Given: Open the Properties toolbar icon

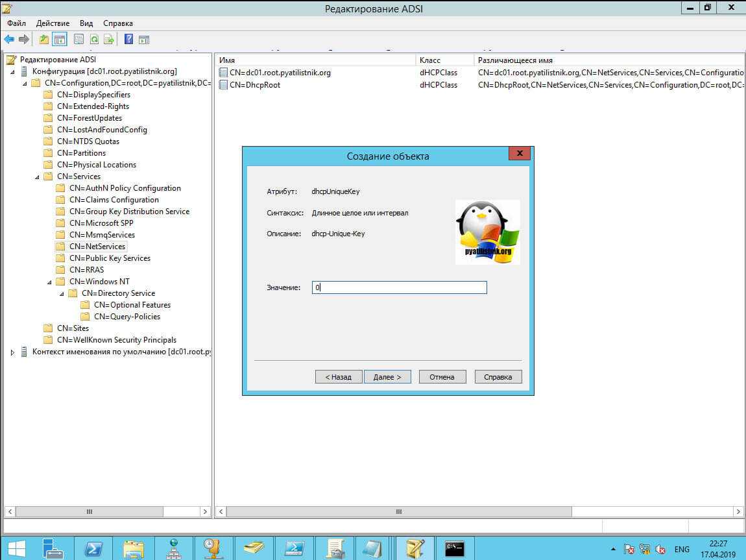Looking at the screenshot, I should pos(78,40).
